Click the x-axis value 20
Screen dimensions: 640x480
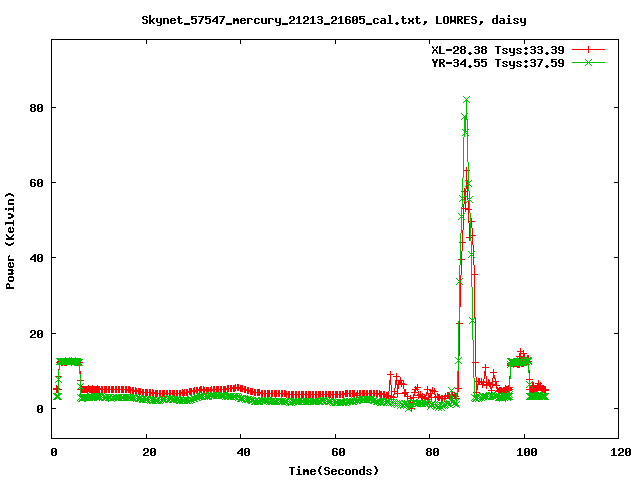(149, 452)
